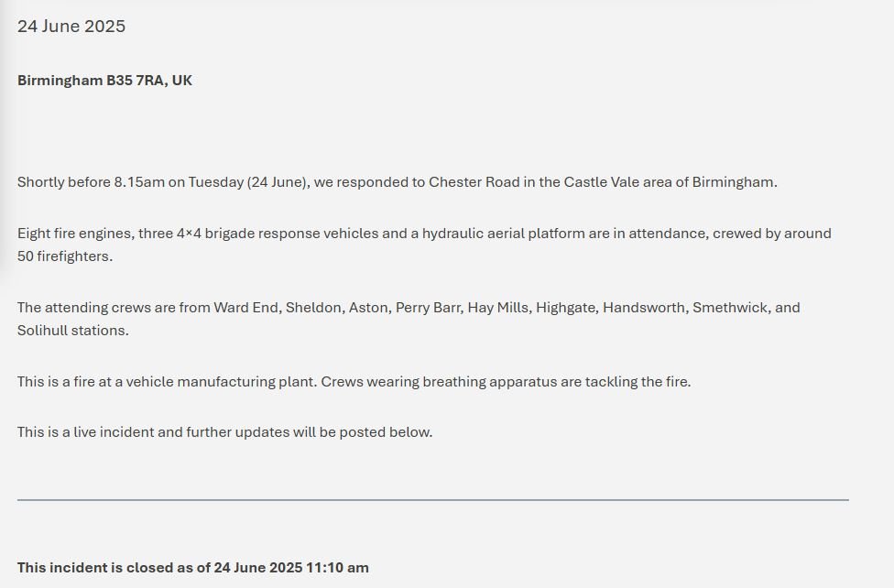
Task: Click the '50 firefighters.' text line
Action: [65, 256]
